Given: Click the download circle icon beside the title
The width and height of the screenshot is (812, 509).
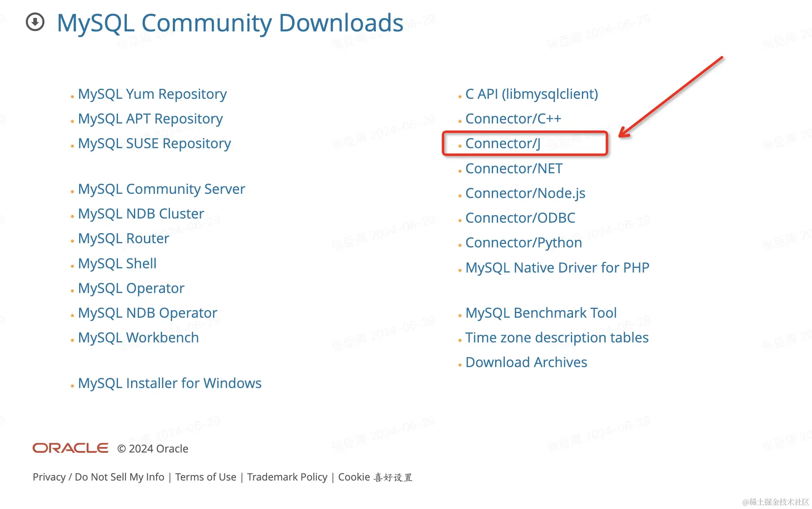Looking at the screenshot, I should pyautogui.click(x=35, y=22).
